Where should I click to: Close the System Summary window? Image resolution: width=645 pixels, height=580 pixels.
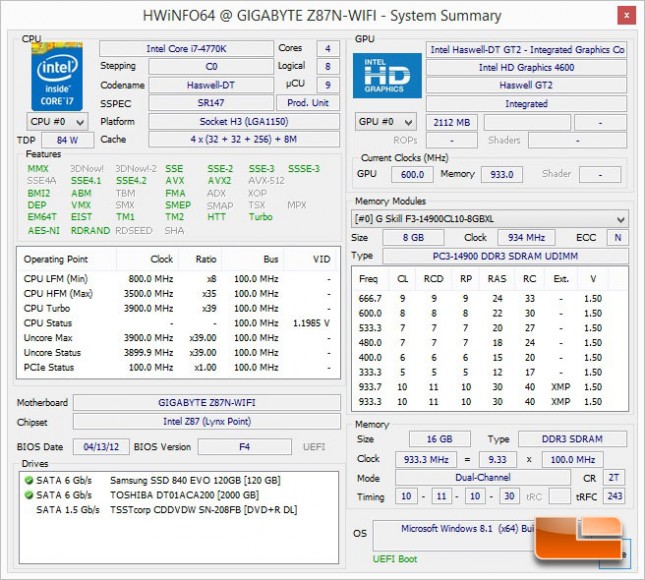[x=626, y=16]
